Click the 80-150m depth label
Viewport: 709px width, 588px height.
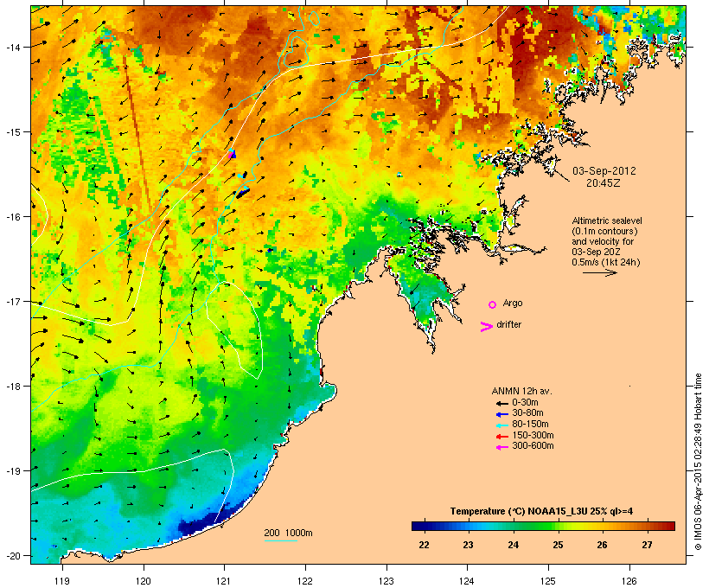pos(530,425)
